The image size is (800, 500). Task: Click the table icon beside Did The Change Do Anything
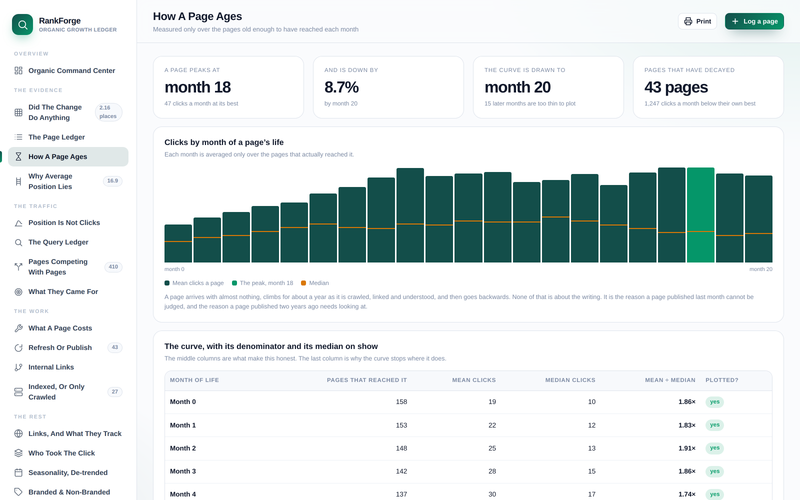[x=18, y=112]
